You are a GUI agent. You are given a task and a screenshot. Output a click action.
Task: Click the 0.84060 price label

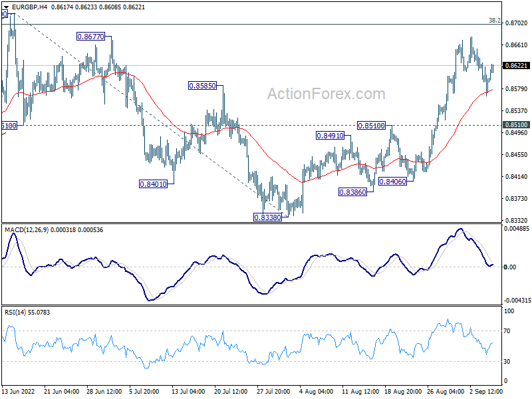point(392,182)
